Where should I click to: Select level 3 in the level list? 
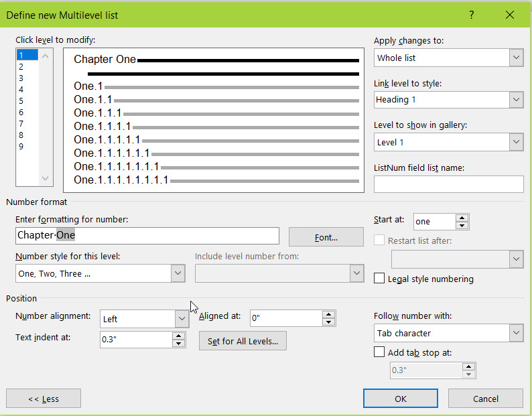coord(27,78)
